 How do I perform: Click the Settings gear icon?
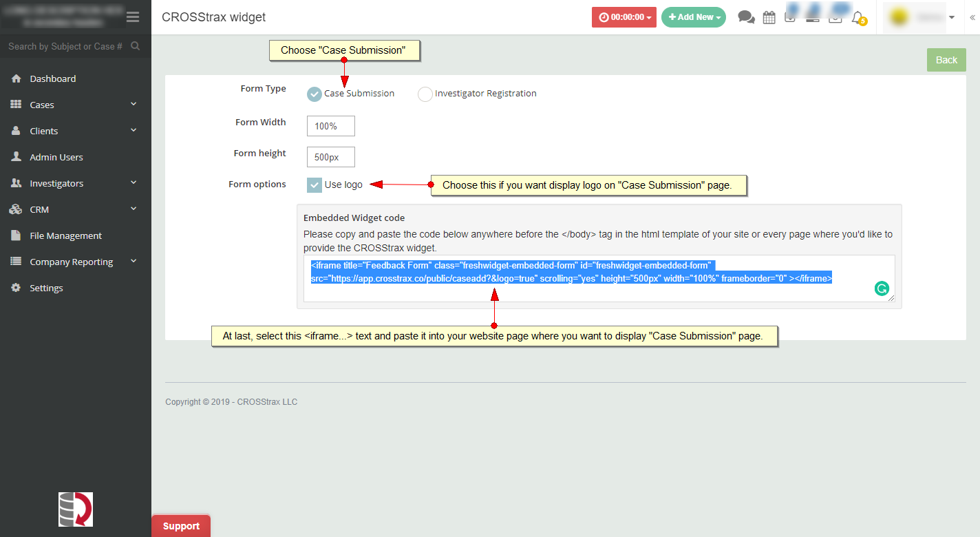(17, 288)
